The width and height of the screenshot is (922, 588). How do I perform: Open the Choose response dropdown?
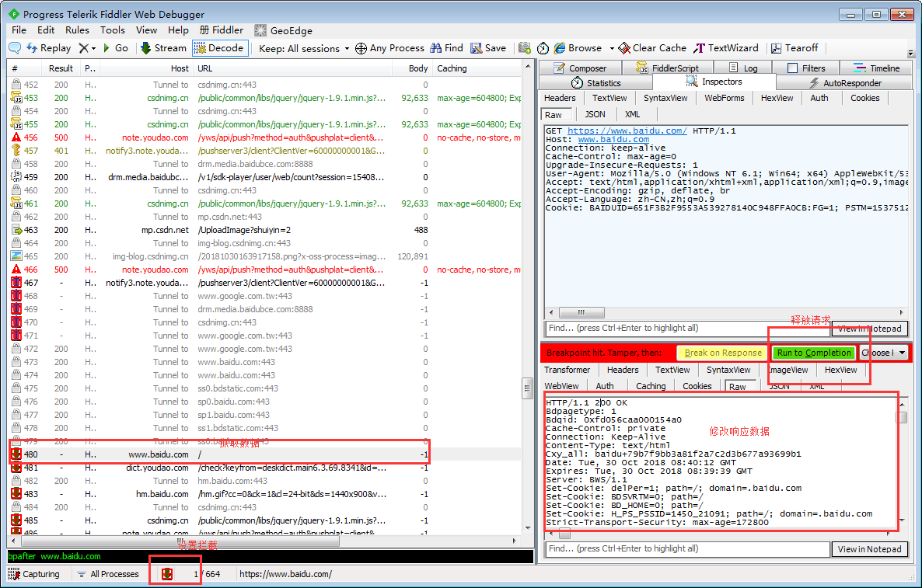[x=883, y=353]
